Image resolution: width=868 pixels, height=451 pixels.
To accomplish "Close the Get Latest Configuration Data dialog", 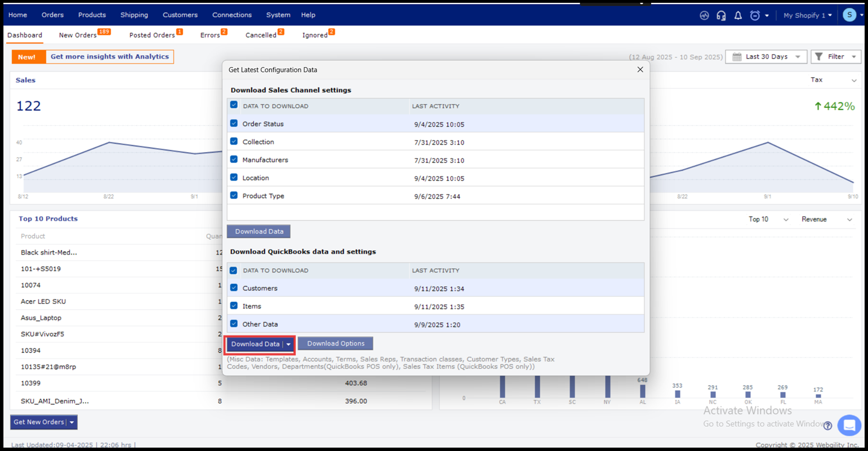I will click(x=640, y=69).
